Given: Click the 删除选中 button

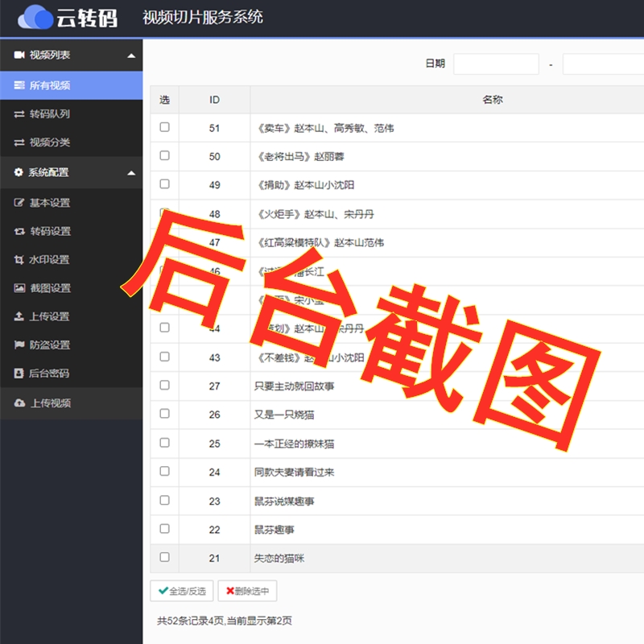Looking at the screenshot, I should [247, 591].
